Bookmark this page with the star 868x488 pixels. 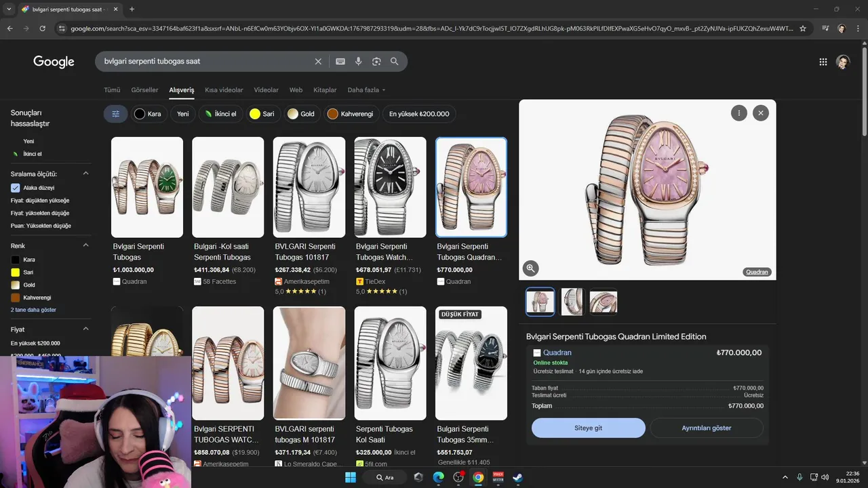click(x=803, y=28)
